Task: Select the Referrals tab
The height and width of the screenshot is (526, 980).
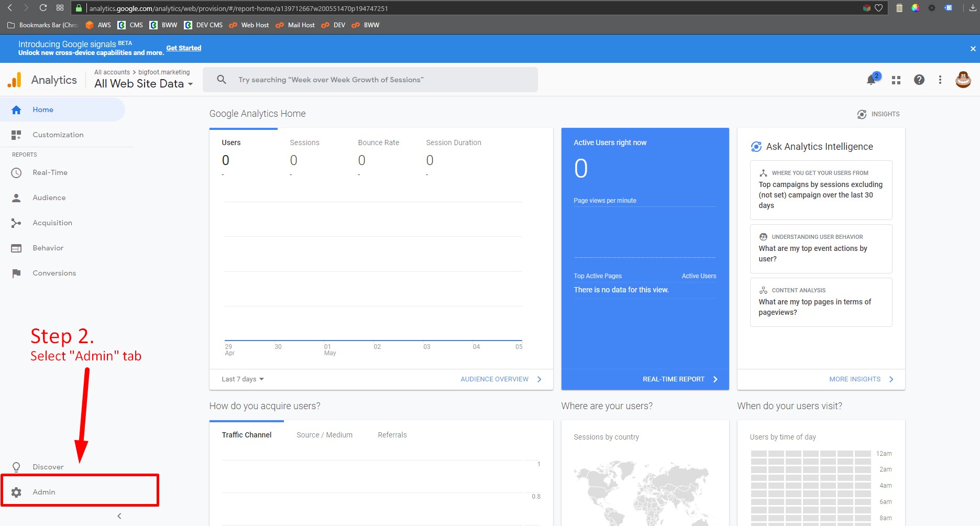Action: coord(392,434)
